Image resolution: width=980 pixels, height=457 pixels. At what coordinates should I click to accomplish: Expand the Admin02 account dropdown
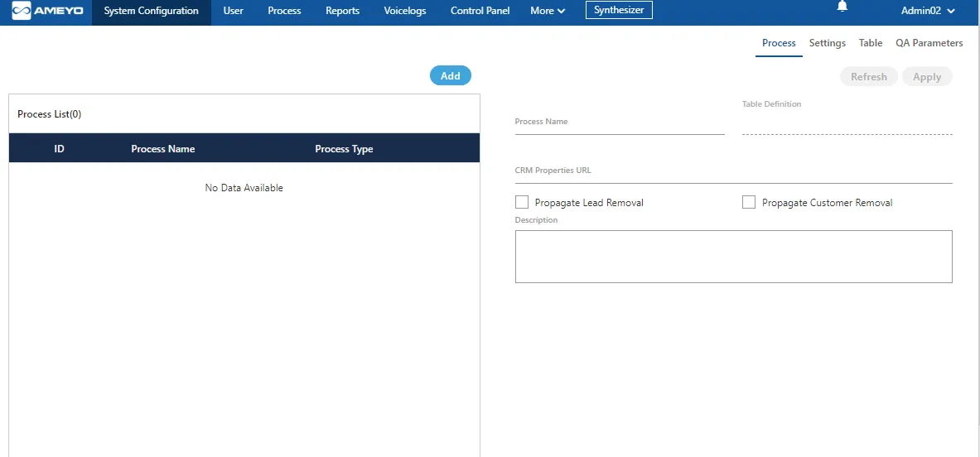928,11
